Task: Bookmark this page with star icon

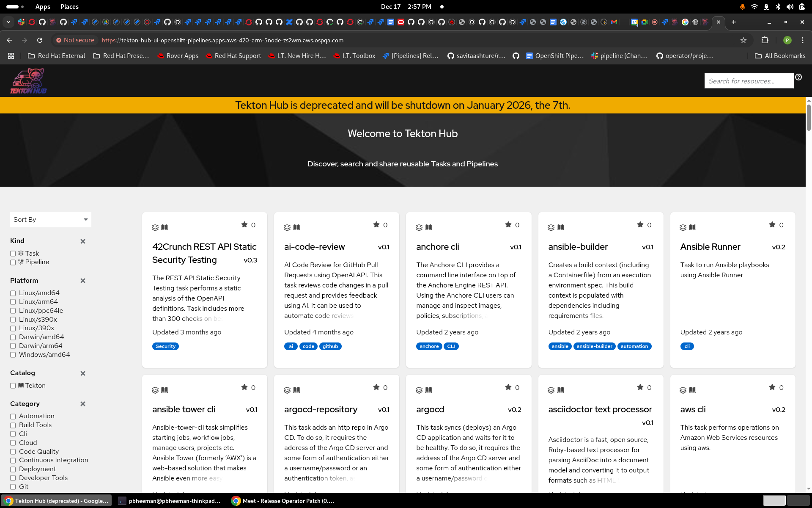Action: pos(743,40)
